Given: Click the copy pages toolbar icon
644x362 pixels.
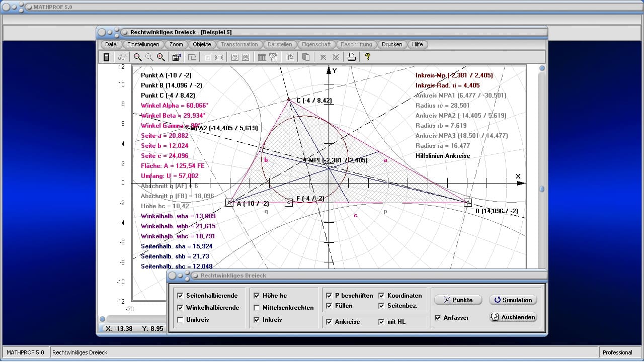Looking at the screenshot, I should click(x=305, y=57).
